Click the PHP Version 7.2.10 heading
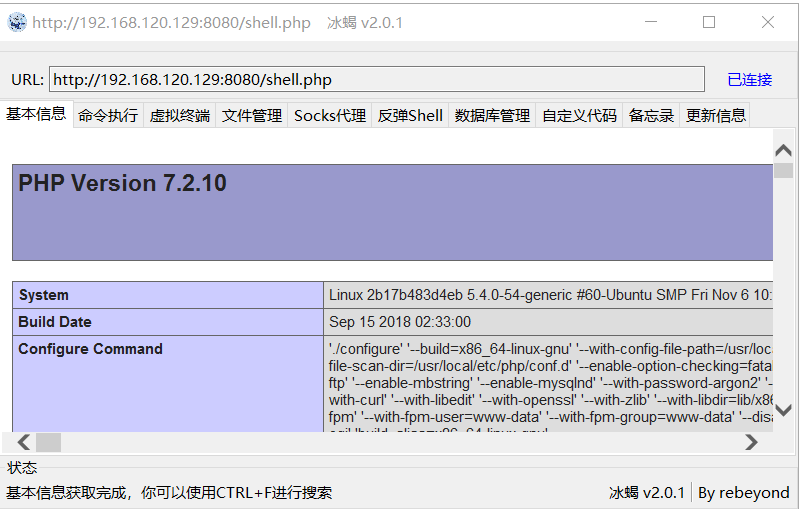 (x=122, y=183)
